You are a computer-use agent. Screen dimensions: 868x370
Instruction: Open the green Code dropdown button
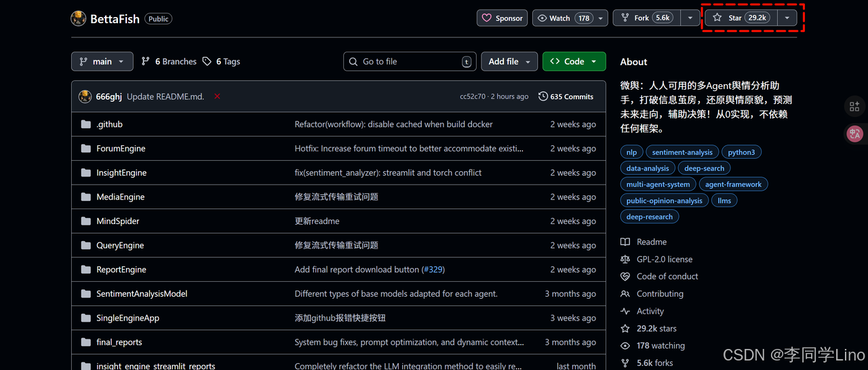point(574,61)
